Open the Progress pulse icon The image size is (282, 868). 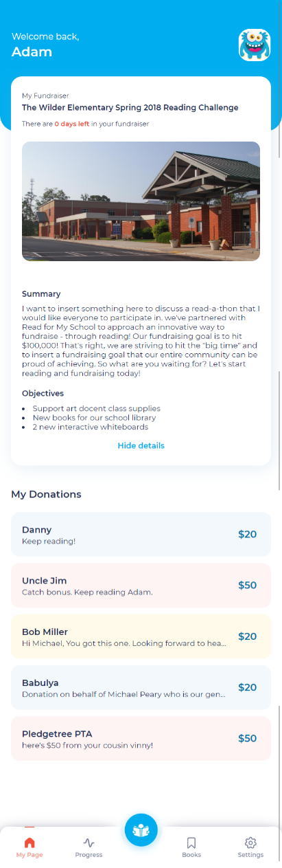(x=89, y=843)
